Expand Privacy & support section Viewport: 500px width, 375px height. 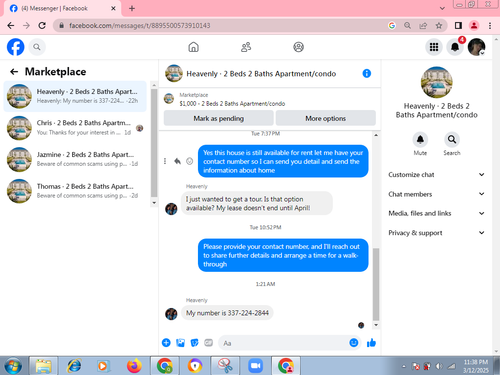(436, 233)
